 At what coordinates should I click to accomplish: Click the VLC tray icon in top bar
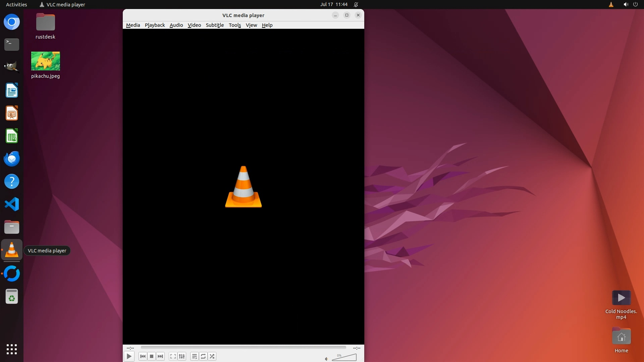pos(611,4)
